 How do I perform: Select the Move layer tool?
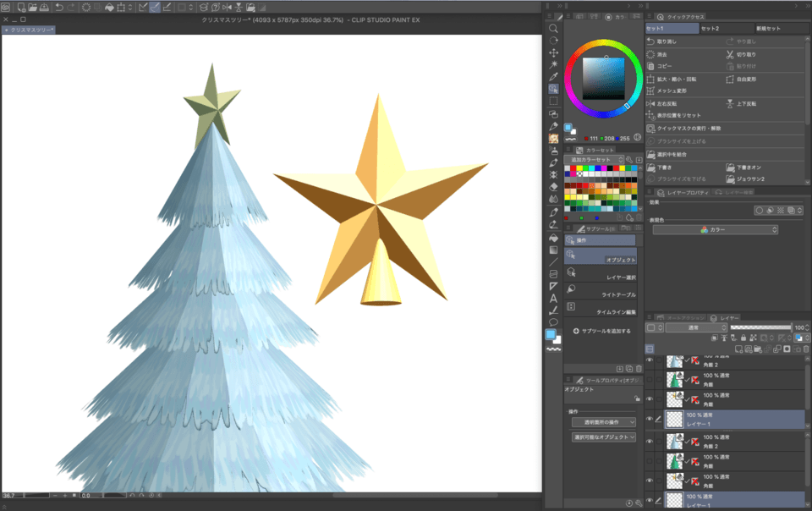553,52
